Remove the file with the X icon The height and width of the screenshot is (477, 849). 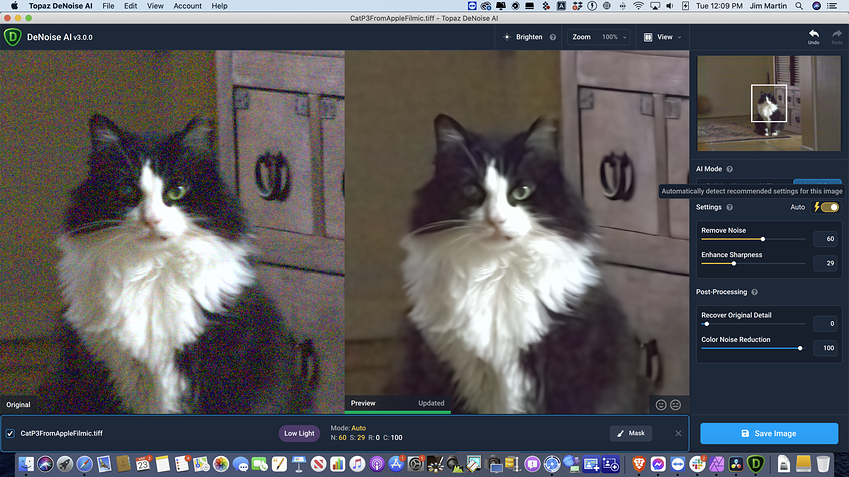[x=678, y=433]
